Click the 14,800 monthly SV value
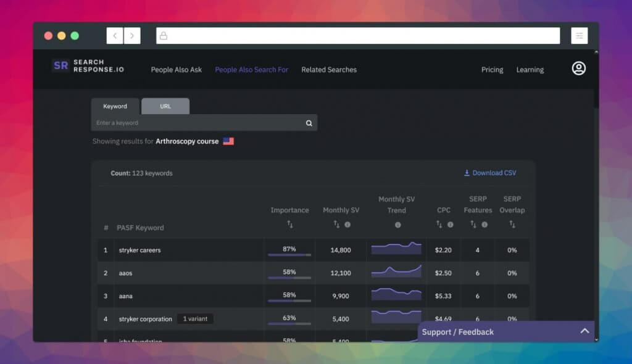This screenshot has height=364, width=632. tap(341, 250)
